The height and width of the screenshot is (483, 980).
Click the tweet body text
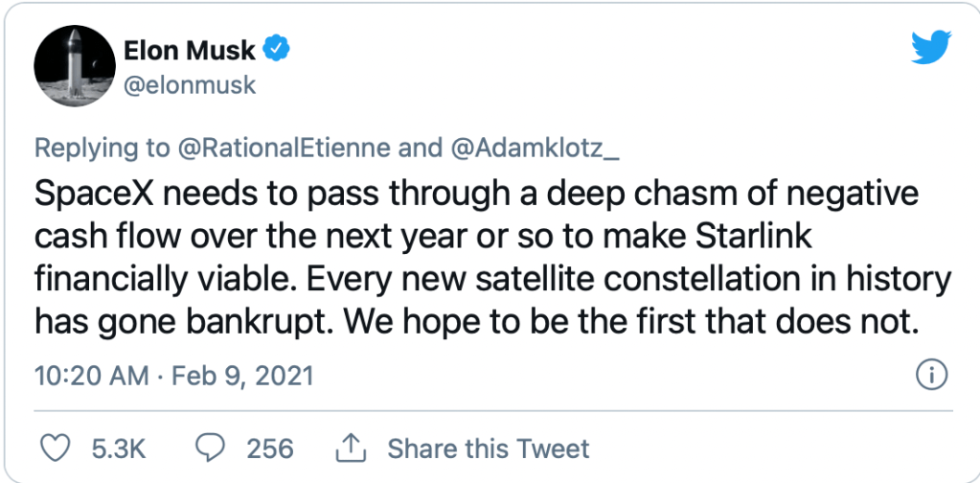[479, 259]
